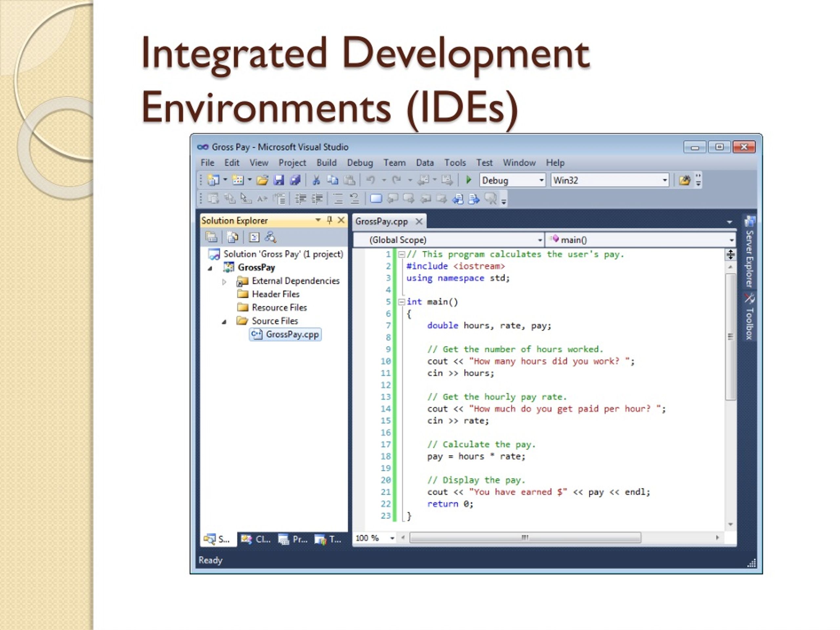The image size is (840, 630).
Task: Open the 100 % zoom dropdown
Action: [x=392, y=538]
